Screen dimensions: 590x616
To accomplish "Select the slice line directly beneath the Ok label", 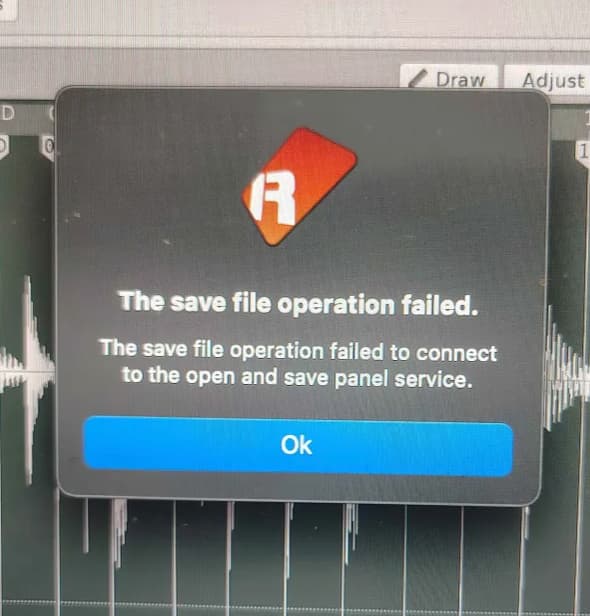I will point(287,558).
